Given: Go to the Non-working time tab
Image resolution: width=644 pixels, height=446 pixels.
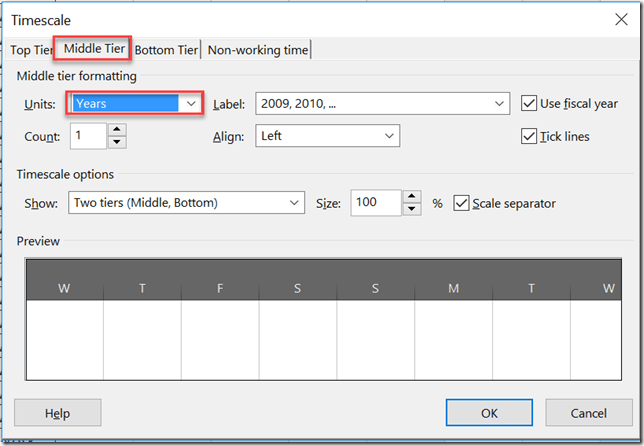Looking at the screenshot, I should click(x=258, y=50).
